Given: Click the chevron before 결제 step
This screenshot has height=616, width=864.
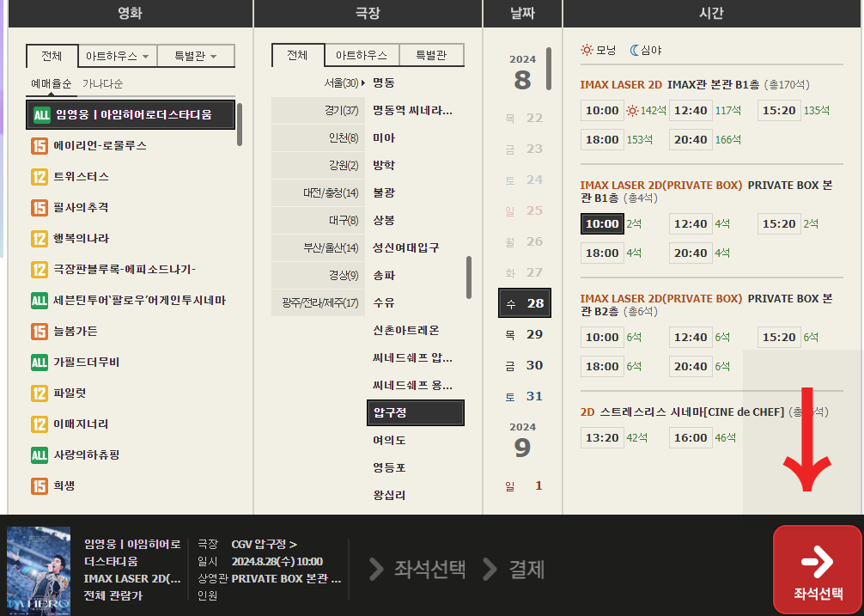Looking at the screenshot, I should click(490, 569).
